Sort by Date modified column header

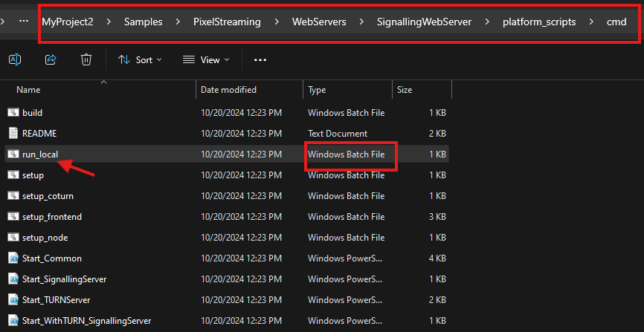(x=228, y=90)
